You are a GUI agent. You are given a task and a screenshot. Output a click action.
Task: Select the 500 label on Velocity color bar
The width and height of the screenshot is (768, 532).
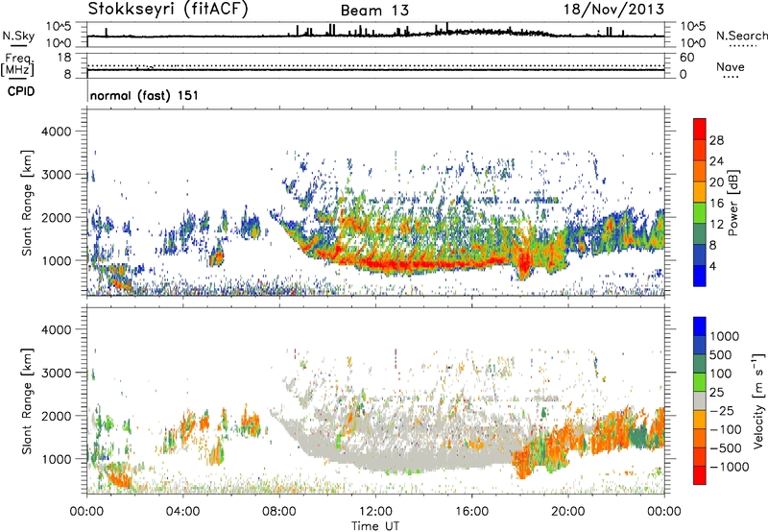(x=720, y=354)
